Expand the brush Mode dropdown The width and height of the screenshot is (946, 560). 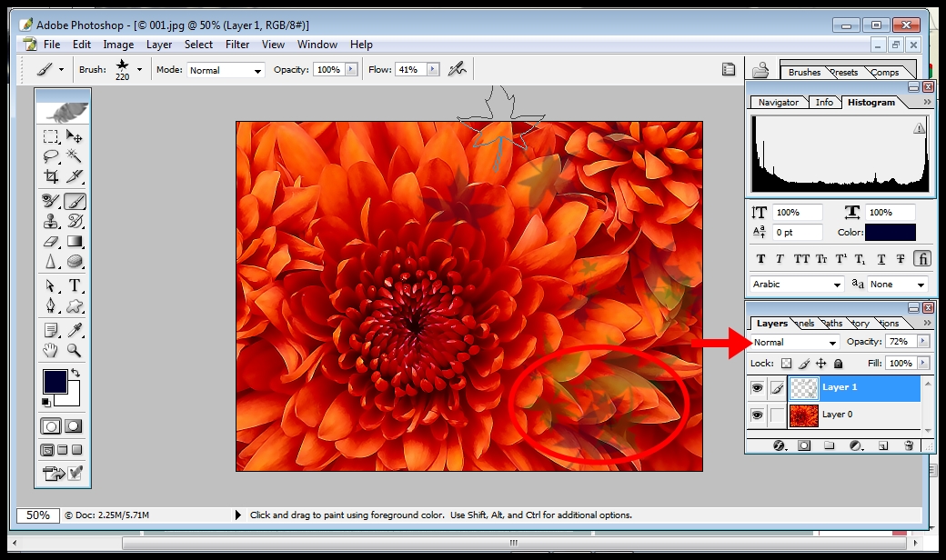[x=226, y=70]
